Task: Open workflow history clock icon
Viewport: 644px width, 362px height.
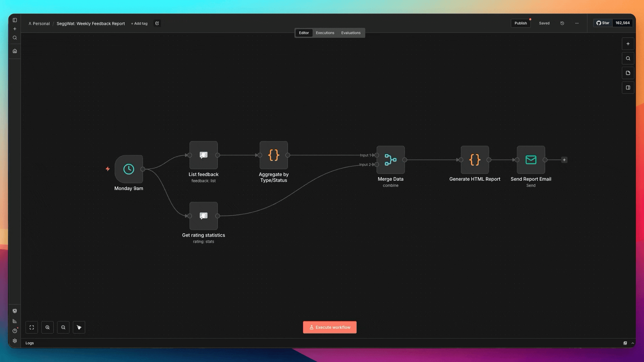Action: (x=562, y=23)
